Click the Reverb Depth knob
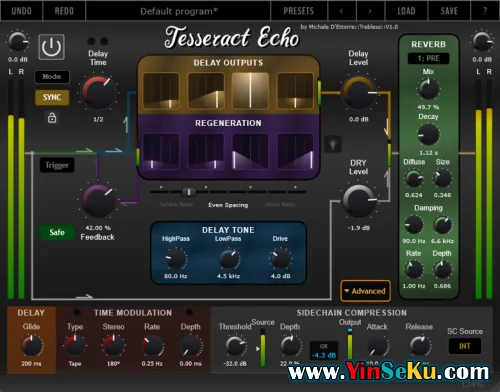 point(442,270)
